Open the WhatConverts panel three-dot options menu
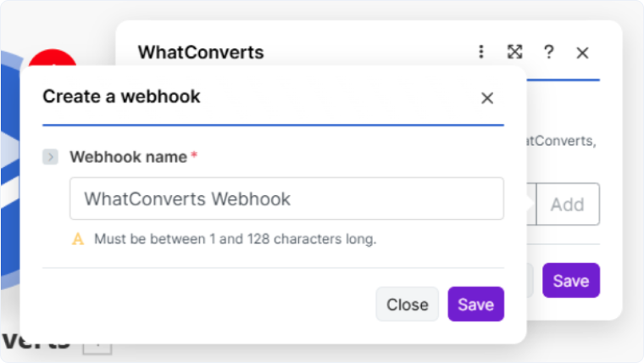The width and height of the screenshot is (644, 363). click(x=481, y=52)
